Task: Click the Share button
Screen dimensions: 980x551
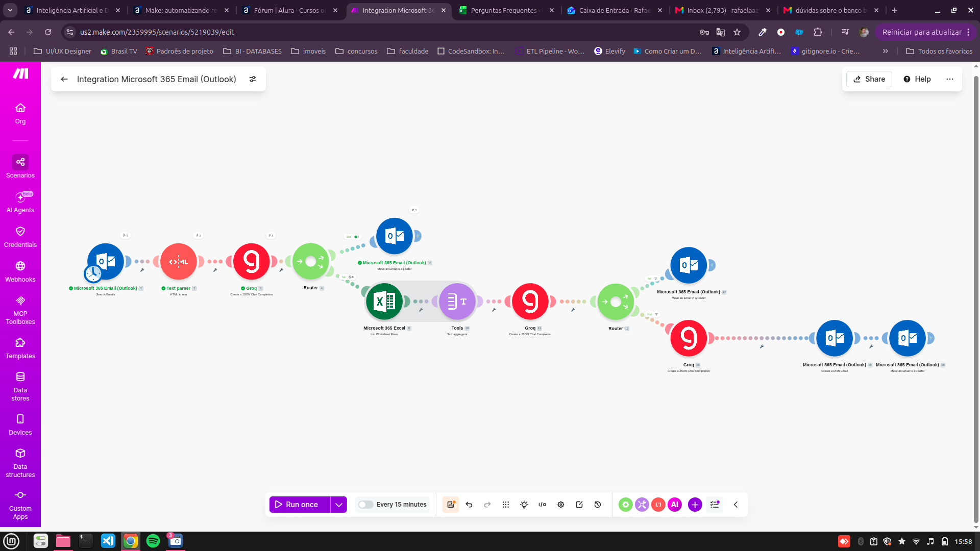Action: coord(869,79)
